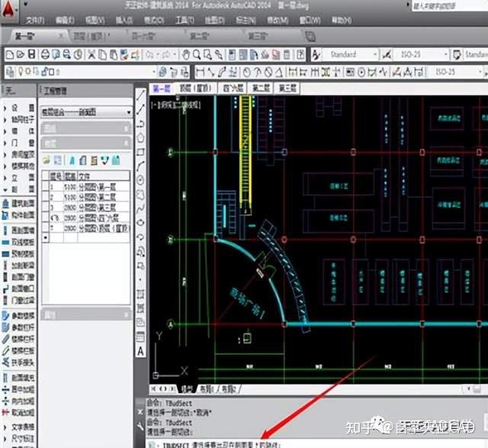Select the Rectangle tool in draw toolbar

[x=140, y=152]
